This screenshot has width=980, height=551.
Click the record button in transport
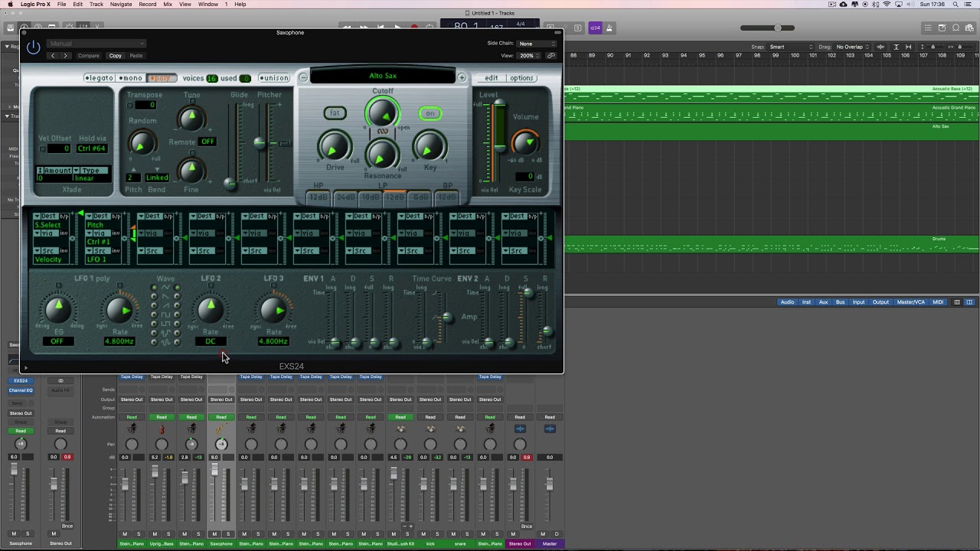414,28
